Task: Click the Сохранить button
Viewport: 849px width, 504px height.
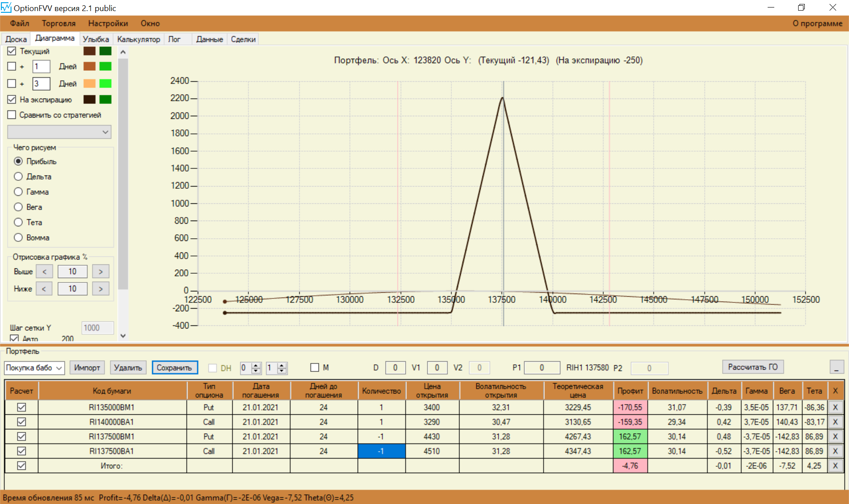Action: click(174, 368)
